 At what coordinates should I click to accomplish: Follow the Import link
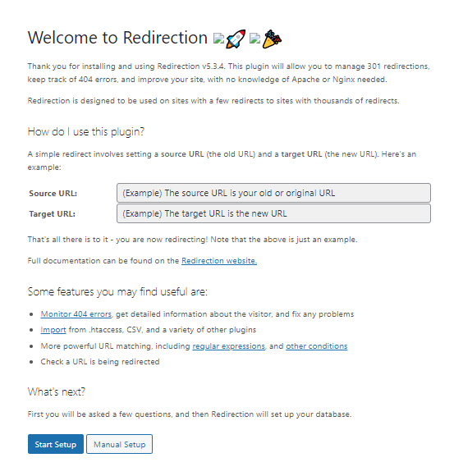[53, 330]
